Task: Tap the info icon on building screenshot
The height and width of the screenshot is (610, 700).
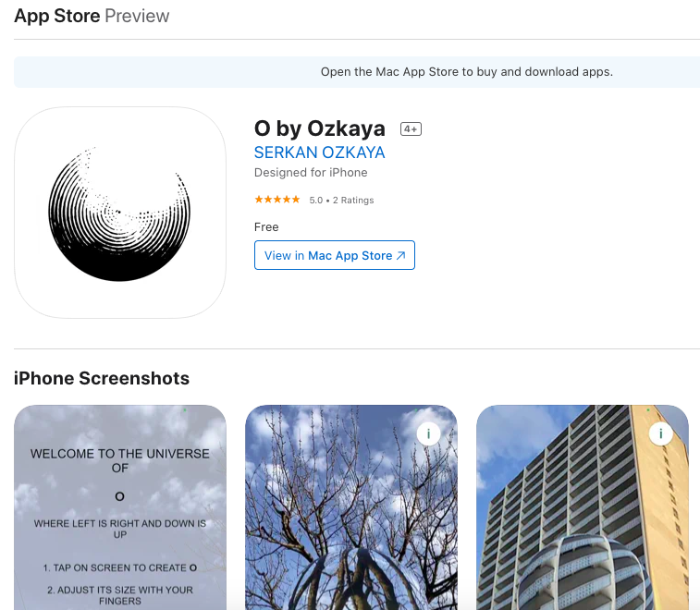Action: [x=661, y=433]
